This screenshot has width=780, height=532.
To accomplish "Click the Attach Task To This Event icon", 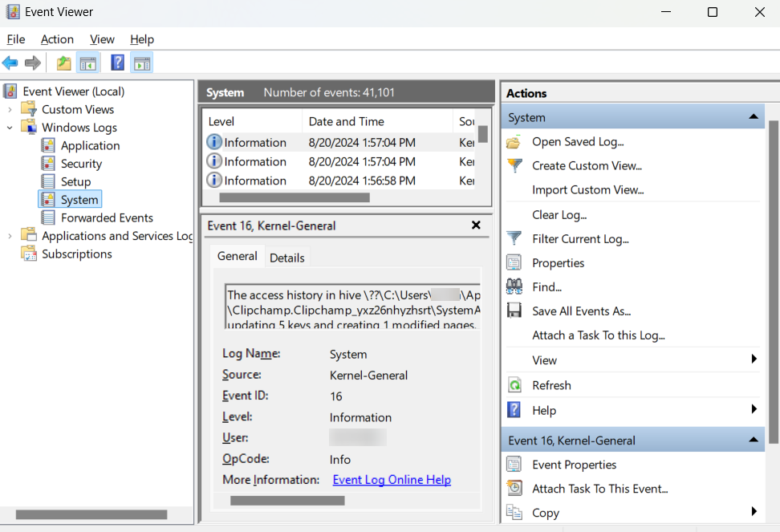I will 514,488.
